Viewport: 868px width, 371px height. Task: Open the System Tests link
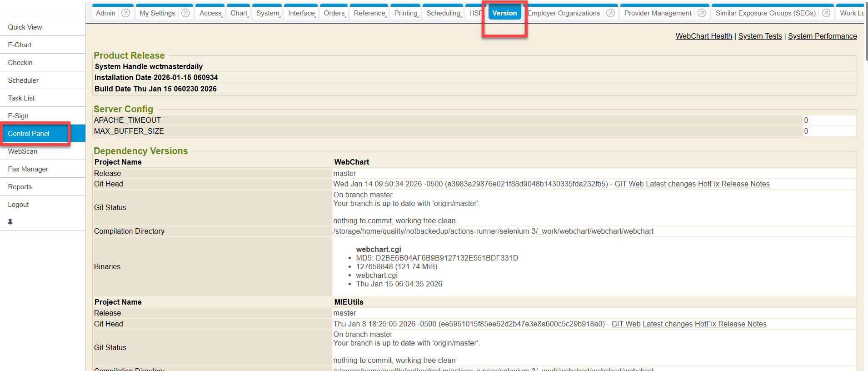(x=760, y=36)
